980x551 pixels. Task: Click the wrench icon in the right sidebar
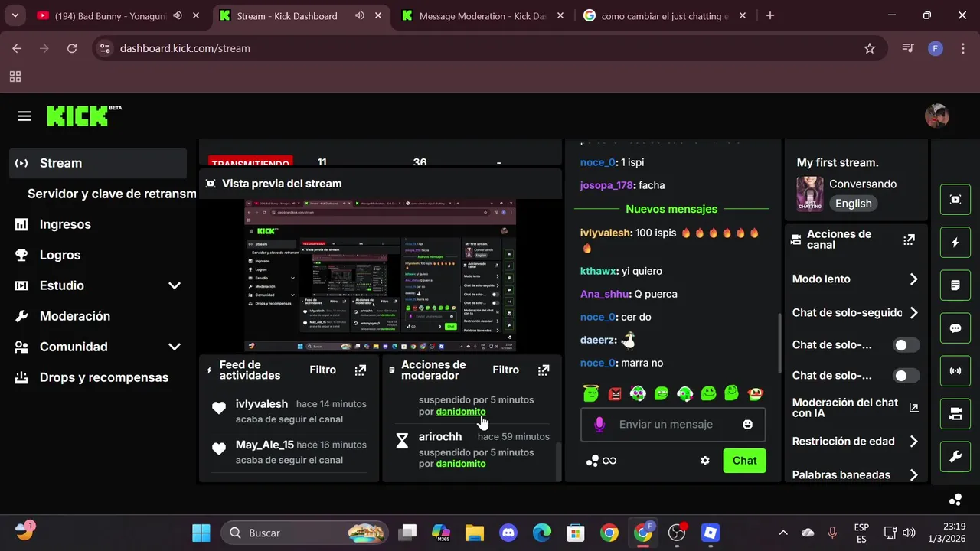click(955, 457)
